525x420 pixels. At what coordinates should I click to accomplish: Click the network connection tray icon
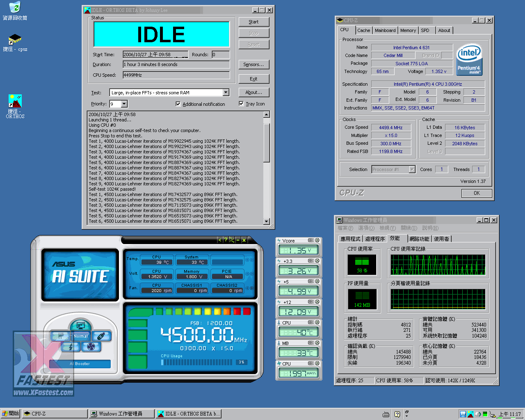[x=493, y=414]
